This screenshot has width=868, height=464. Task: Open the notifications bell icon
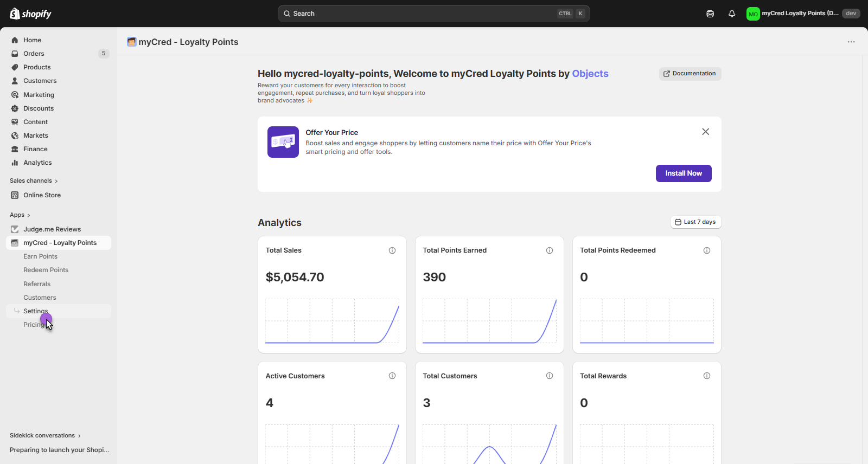pos(732,14)
